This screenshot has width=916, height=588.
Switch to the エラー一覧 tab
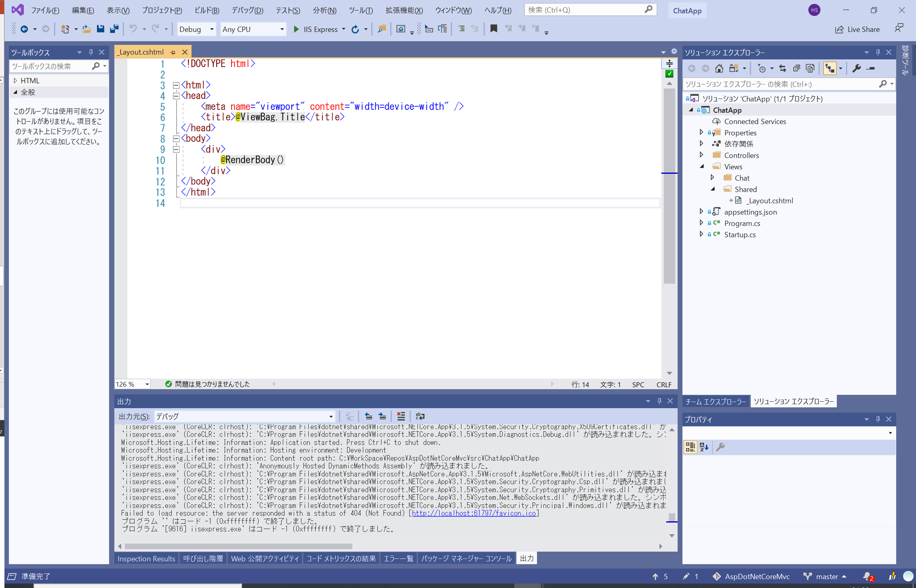398,558
